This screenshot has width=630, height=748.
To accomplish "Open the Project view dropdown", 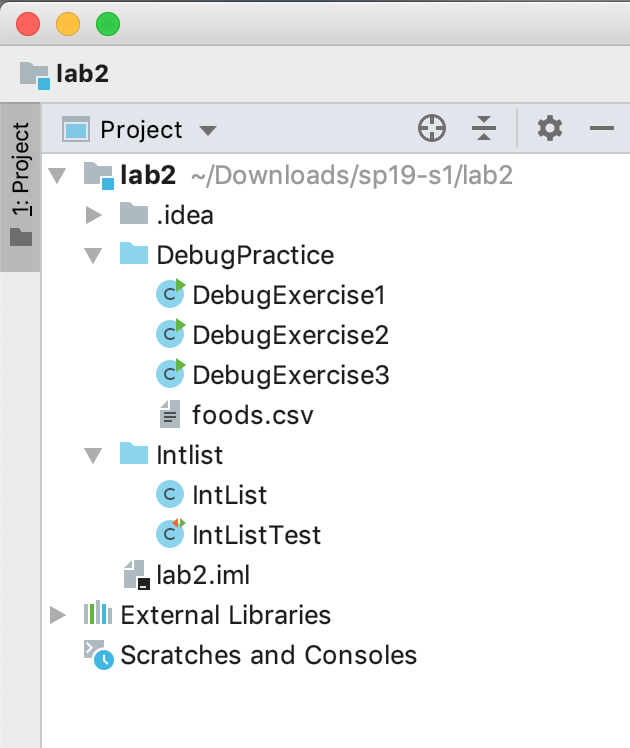I will tap(208, 130).
